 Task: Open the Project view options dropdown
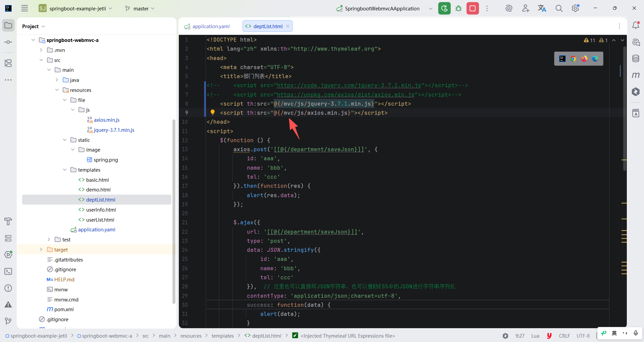34,26
